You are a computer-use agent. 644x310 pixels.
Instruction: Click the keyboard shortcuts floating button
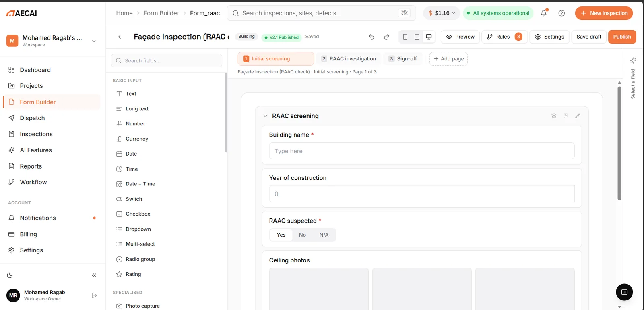[624, 292]
